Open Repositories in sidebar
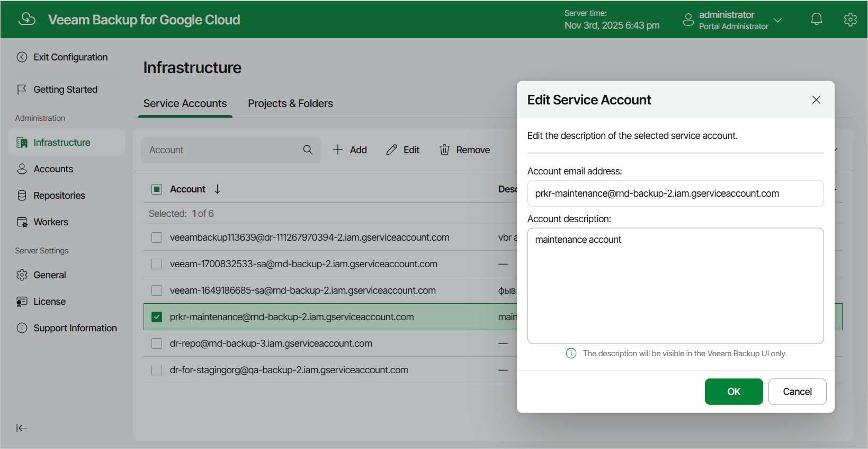Viewport: 868px width, 449px height. (x=59, y=196)
